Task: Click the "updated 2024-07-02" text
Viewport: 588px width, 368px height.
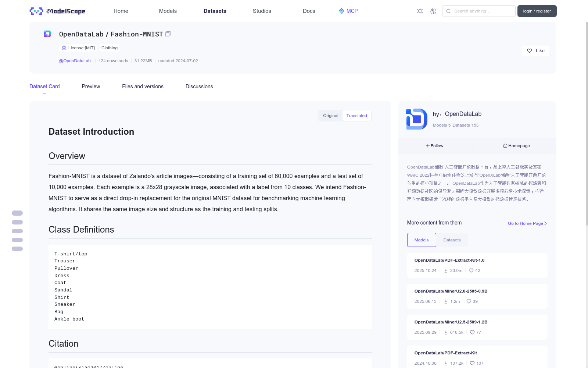Action: [x=178, y=61]
